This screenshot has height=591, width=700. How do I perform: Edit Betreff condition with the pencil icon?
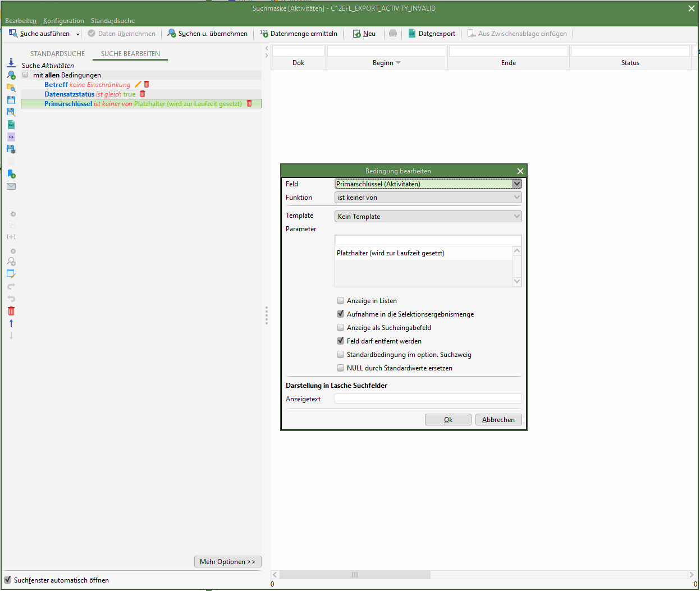tap(138, 85)
